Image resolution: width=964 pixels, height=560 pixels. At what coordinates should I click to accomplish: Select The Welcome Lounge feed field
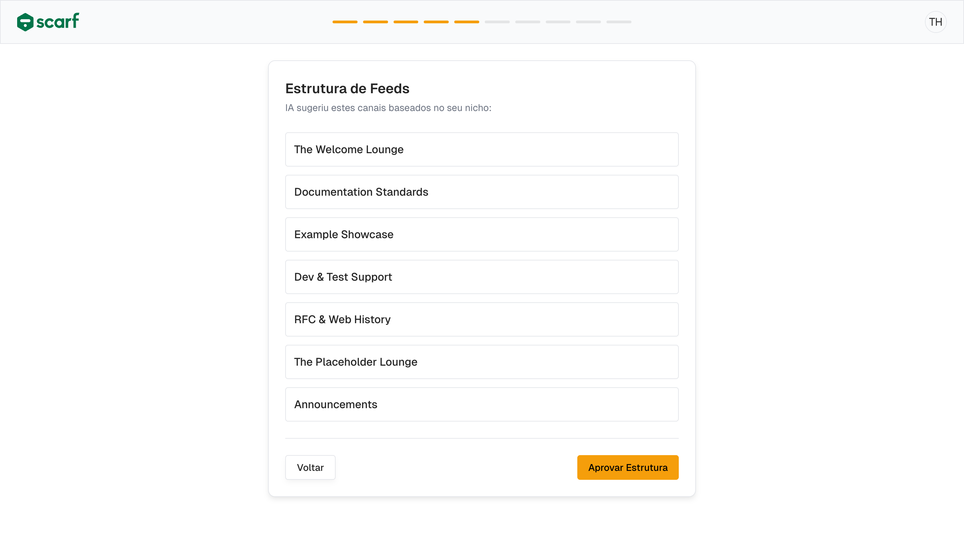pyautogui.click(x=482, y=149)
